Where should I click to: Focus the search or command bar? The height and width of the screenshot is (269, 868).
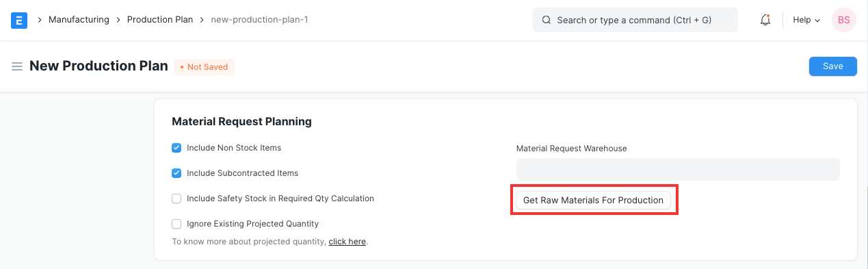tap(635, 20)
